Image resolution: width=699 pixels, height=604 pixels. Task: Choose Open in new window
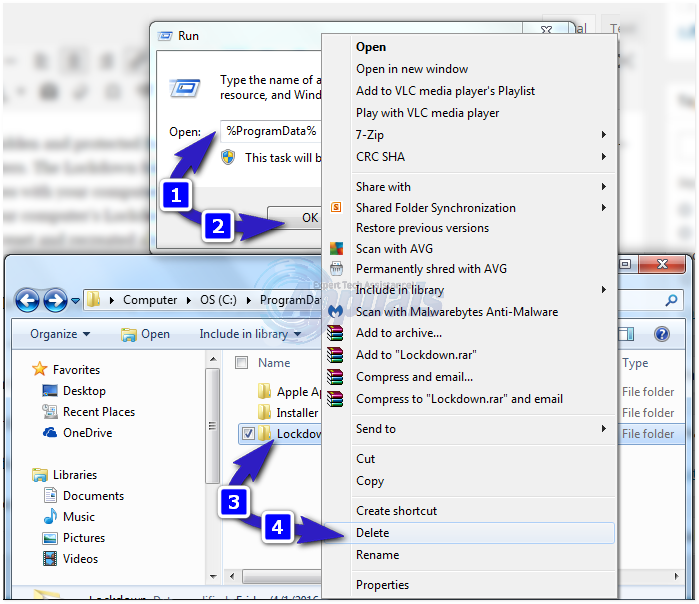click(x=469, y=69)
